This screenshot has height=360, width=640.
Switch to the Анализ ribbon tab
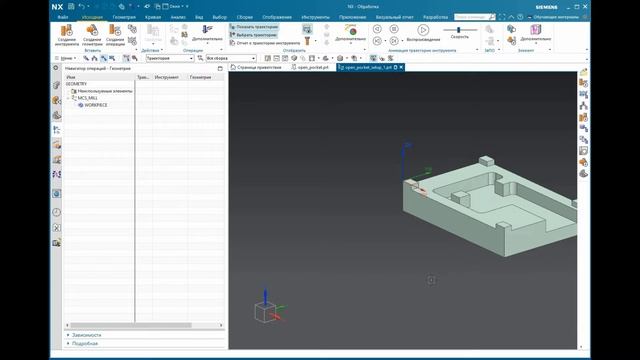pyautogui.click(x=178, y=17)
